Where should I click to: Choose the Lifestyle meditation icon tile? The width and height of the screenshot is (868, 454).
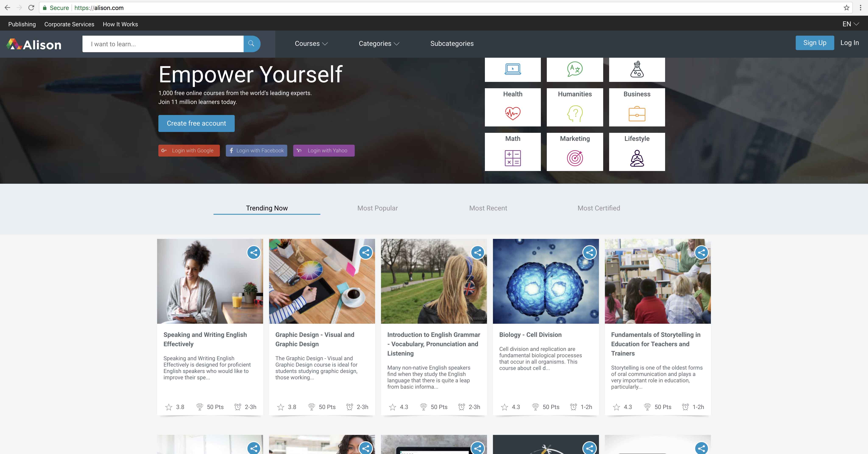pyautogui.click(x=636, y=158)
